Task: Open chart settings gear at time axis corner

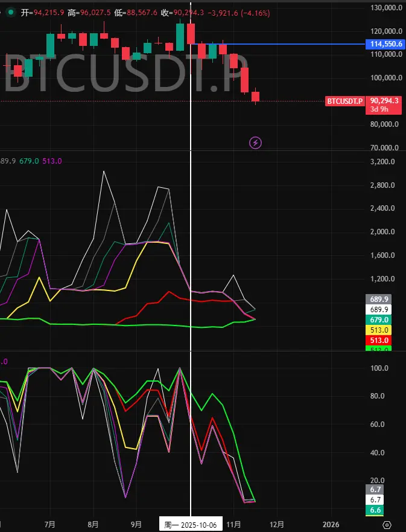Action: coord(387,525)
